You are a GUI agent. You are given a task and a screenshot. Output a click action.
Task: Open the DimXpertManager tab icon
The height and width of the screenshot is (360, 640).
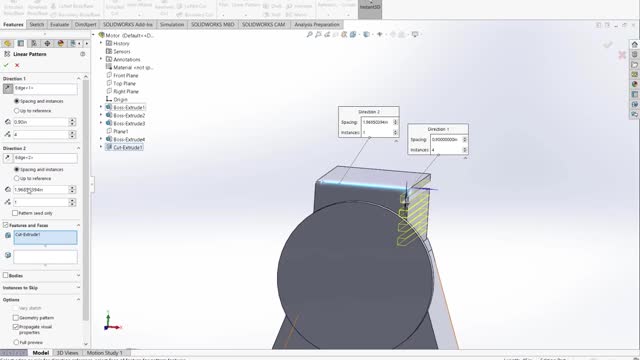pos(47,43)
